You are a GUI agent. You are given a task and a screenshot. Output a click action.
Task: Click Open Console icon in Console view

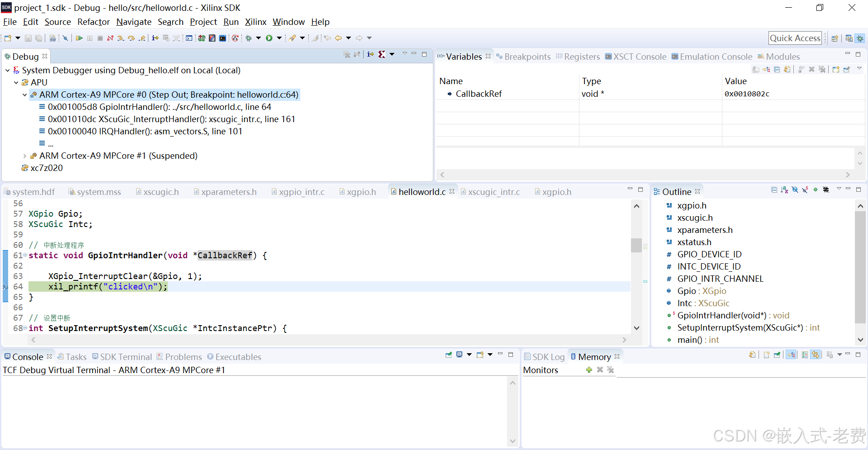(x=480, y=355)
